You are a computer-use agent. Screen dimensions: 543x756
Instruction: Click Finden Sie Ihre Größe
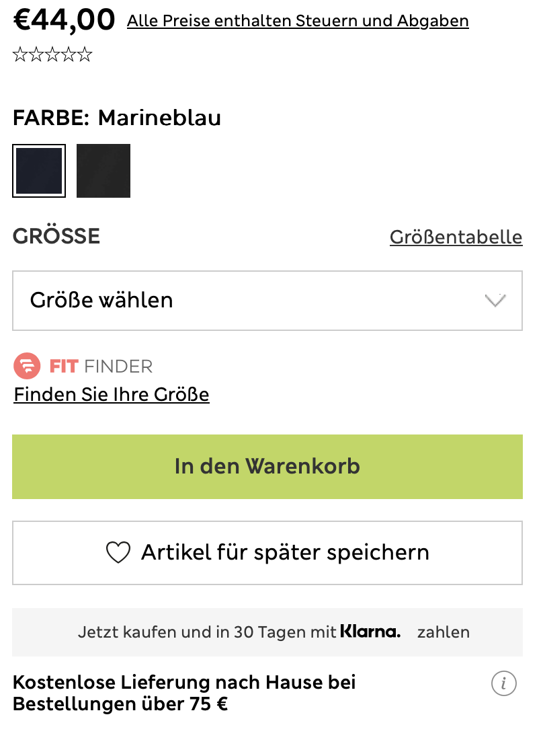pyautogui.click(x=111, y=394)
